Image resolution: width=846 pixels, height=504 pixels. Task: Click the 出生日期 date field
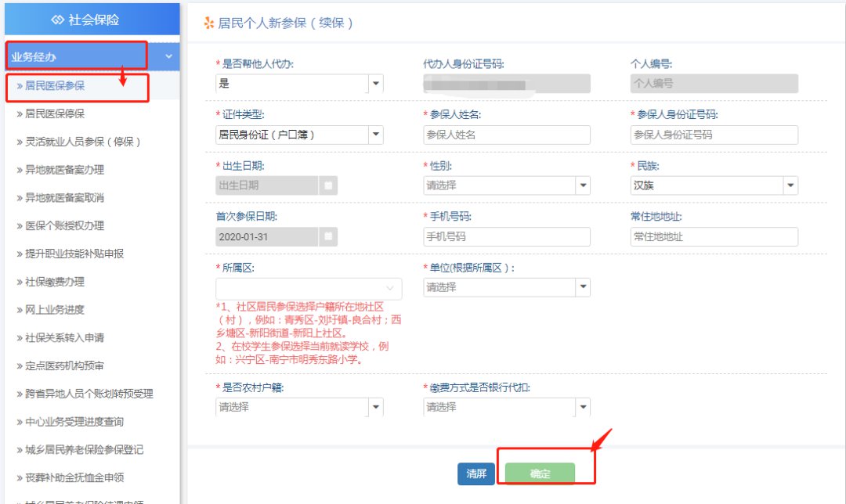(267, 185)
